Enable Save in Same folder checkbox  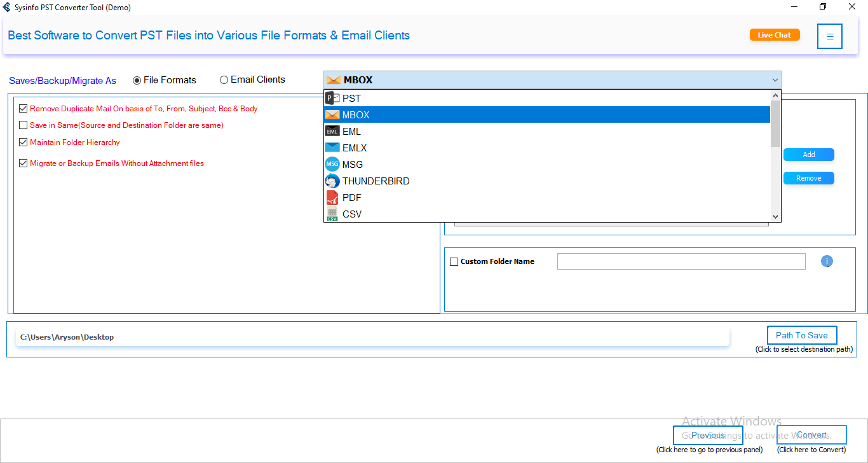click(24, 125)
